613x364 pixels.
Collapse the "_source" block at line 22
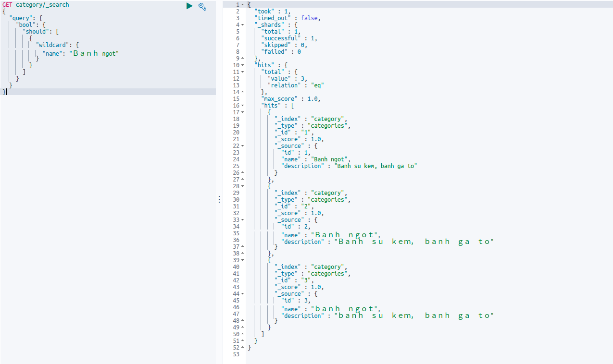coord(243,146)
